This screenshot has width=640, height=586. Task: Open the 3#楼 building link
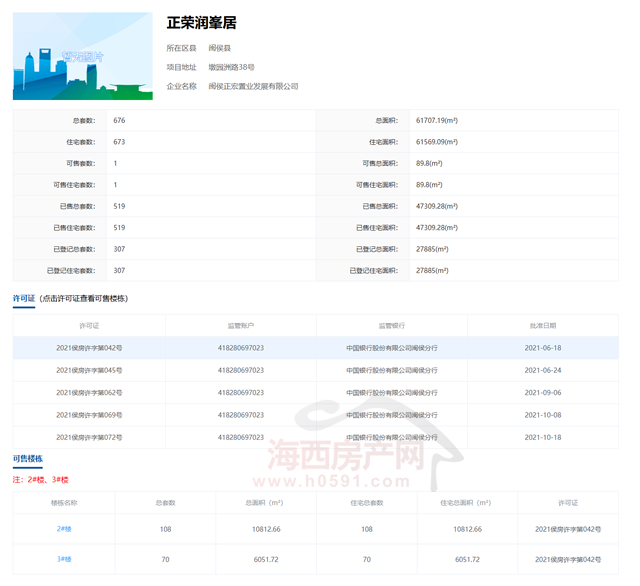pyautogui.click(x=63, y=558)
